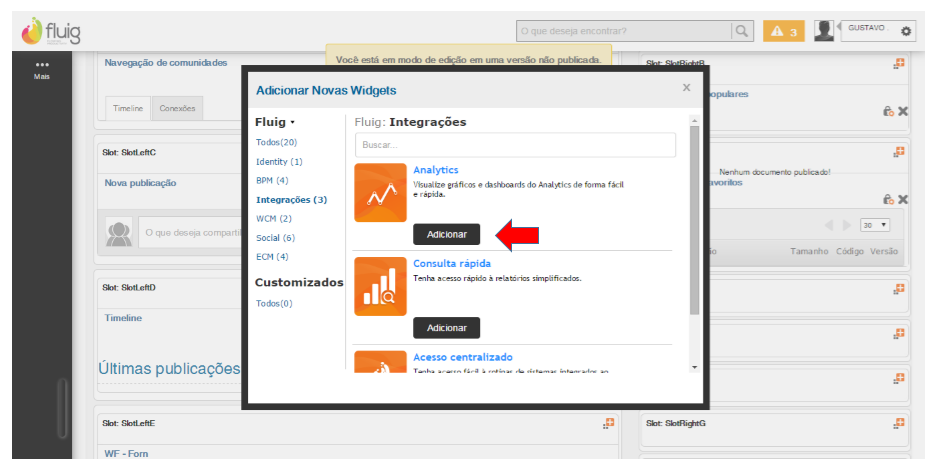
Task: Open the notifications alert with 3
Action: (x=784, y=31)
